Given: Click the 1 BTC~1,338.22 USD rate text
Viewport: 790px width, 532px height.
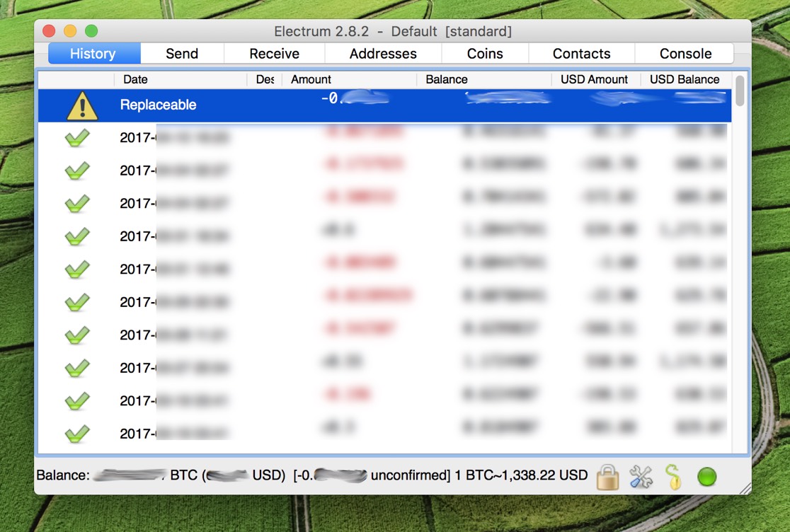Looking at the screenshot, I should click(521, 475).
